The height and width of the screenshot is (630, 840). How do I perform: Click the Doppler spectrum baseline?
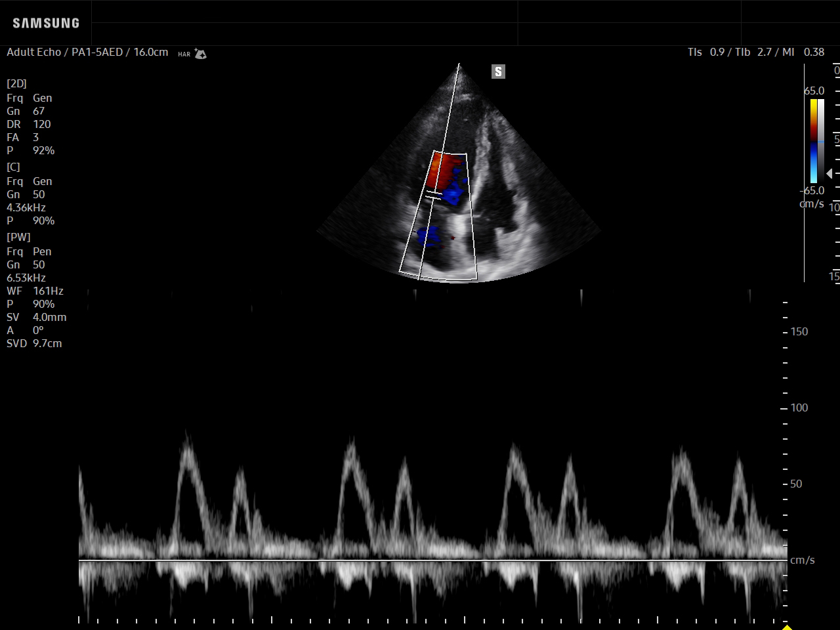pyautogui.click(x=433, y=560)
